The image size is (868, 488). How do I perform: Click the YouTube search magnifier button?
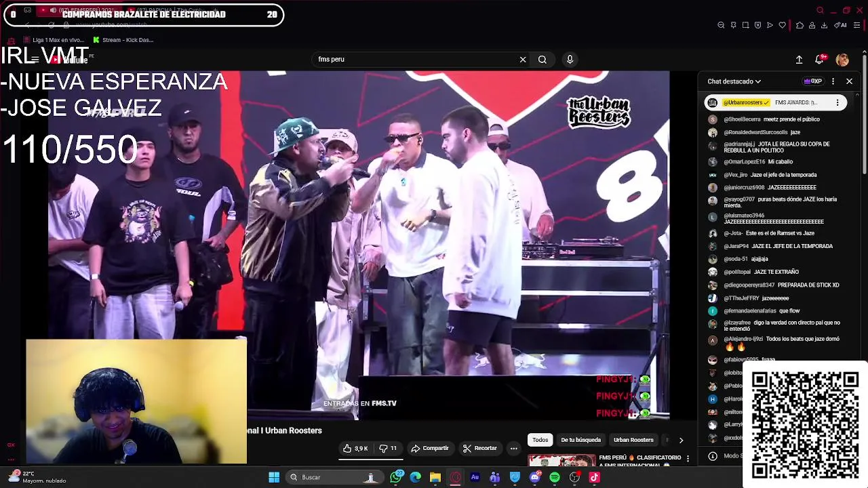tap(542, 60)
